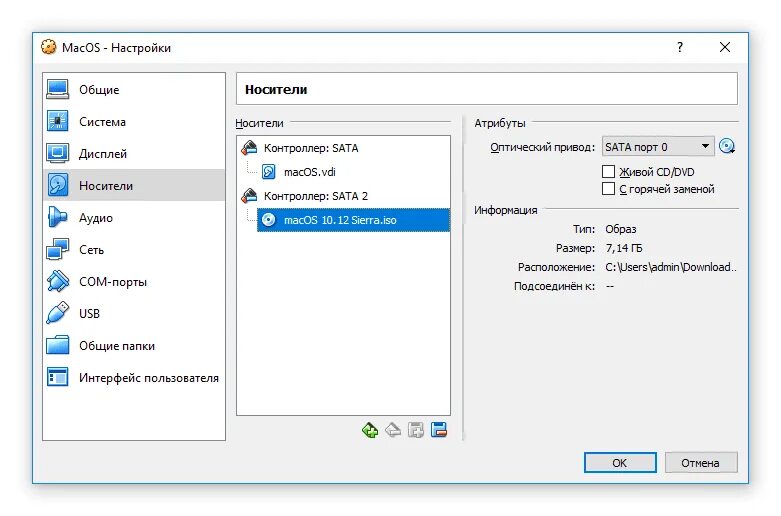
Task: Select macOS 10.12 Sierra.iso entry
Action: [353, 220]
